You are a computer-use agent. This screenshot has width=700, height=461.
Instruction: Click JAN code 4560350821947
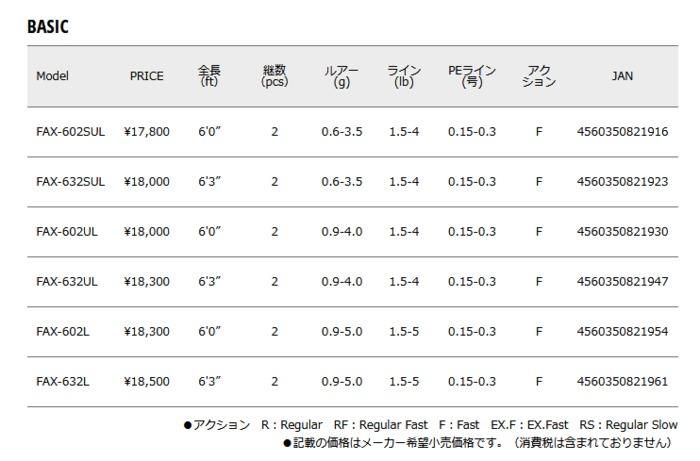click(622, 282)
